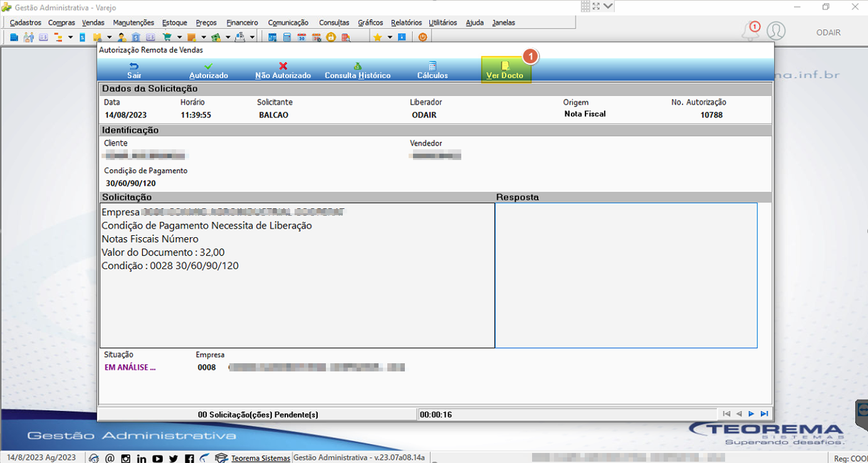Open the yellow star favorites icon
Viewport: 868px width, 463px height.
pos(377,37)
